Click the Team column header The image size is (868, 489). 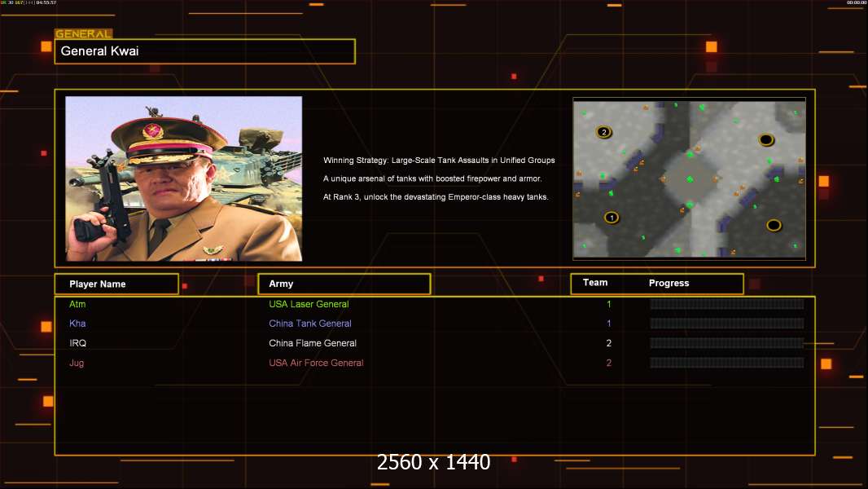pyautogui.click(x=595, y=283)
